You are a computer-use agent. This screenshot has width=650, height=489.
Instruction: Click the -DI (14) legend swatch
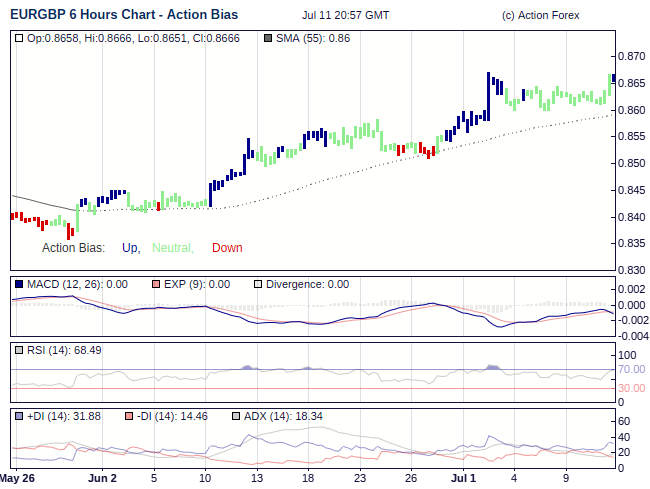[x=131, y=416]
